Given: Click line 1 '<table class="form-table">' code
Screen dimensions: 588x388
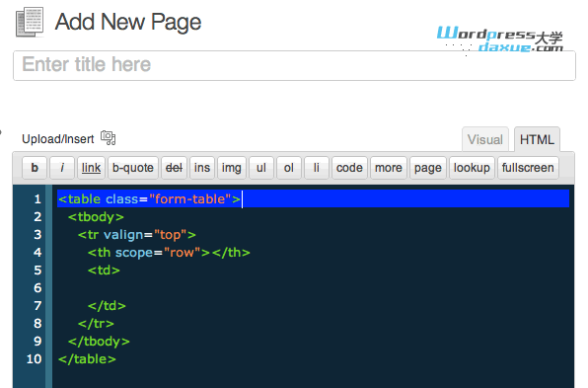Looking at the screenshot, I should click(149, 198).
